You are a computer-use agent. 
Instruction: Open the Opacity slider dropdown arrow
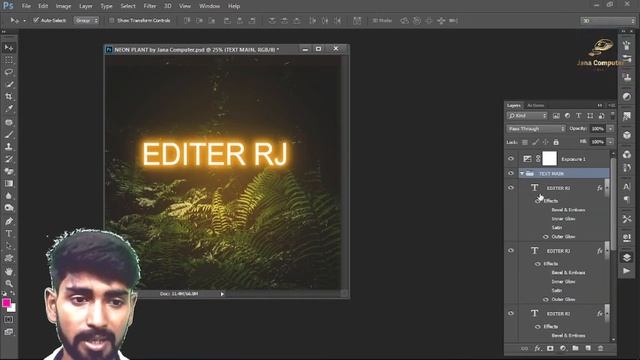(x=610, y=129)
